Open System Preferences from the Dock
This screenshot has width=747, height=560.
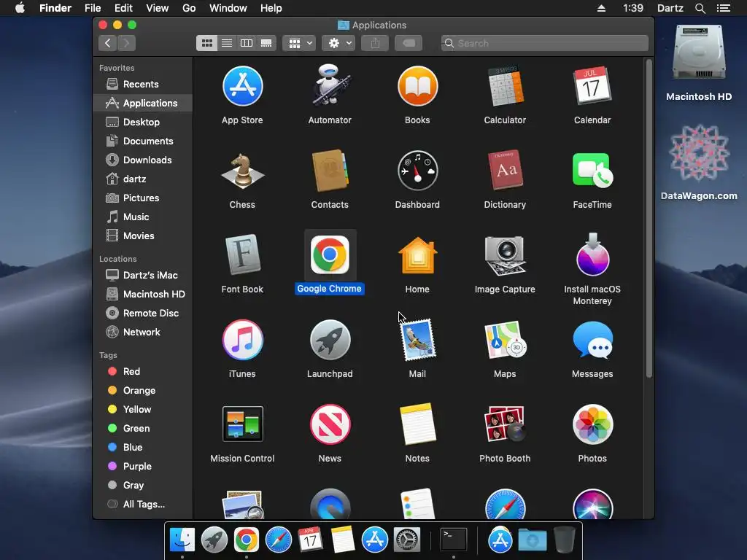tap(406, 540)
